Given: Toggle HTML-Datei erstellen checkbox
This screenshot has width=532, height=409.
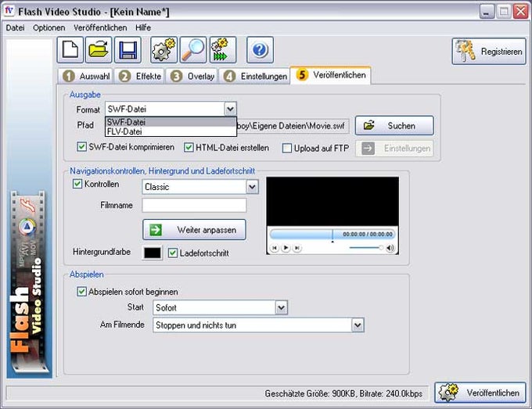Looking at the screenshot, I should (x=189, y=148).
